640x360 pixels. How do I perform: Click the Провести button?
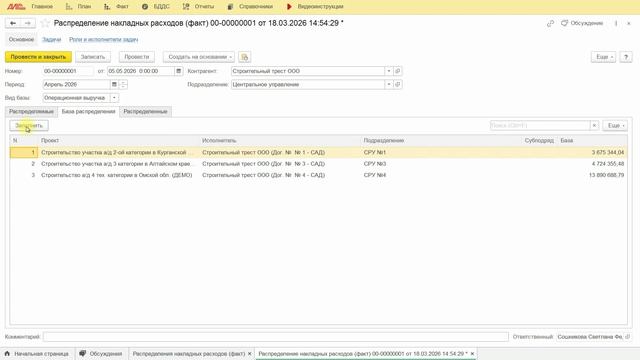[x=137, y=57]
